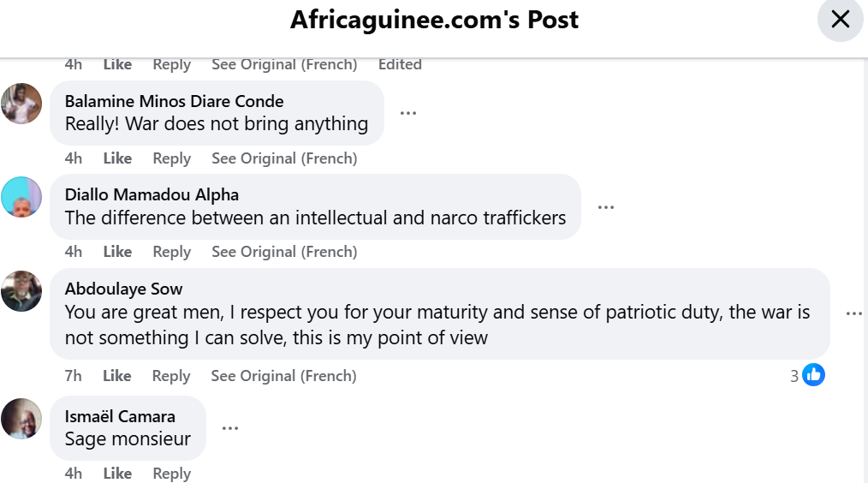Open Diallo Mamadou Alpha's profile picture
The image size is (868, 483).
(21, 198)
